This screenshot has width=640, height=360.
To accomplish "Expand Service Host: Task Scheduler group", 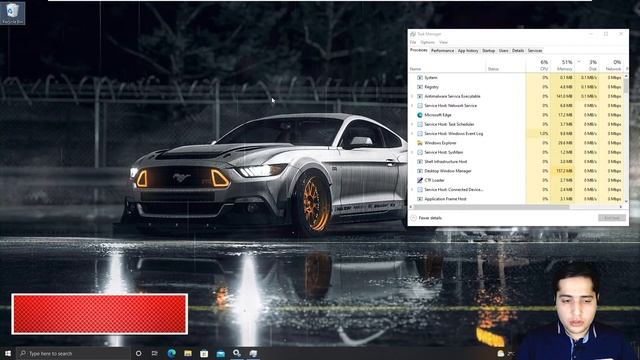I will click(x=412, y=124).
